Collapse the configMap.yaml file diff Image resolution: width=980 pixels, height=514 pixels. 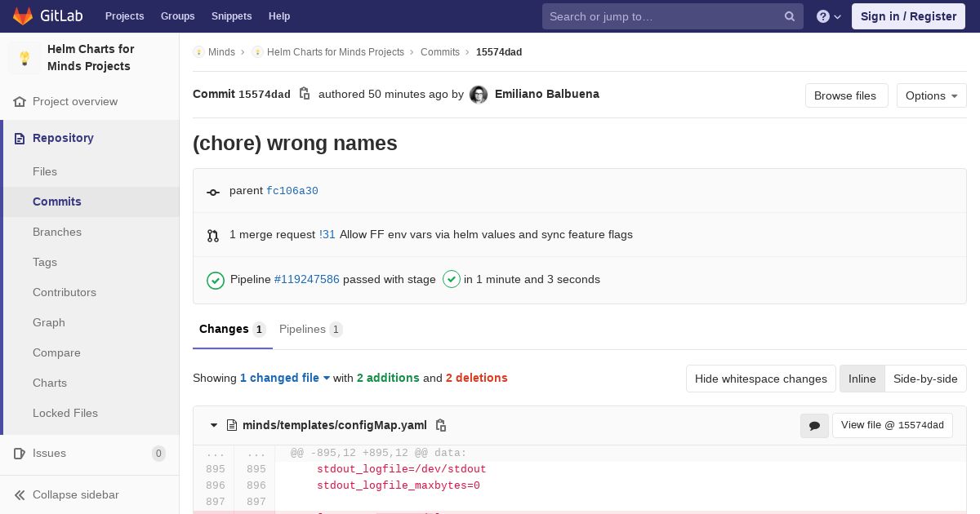coord(214,425)
